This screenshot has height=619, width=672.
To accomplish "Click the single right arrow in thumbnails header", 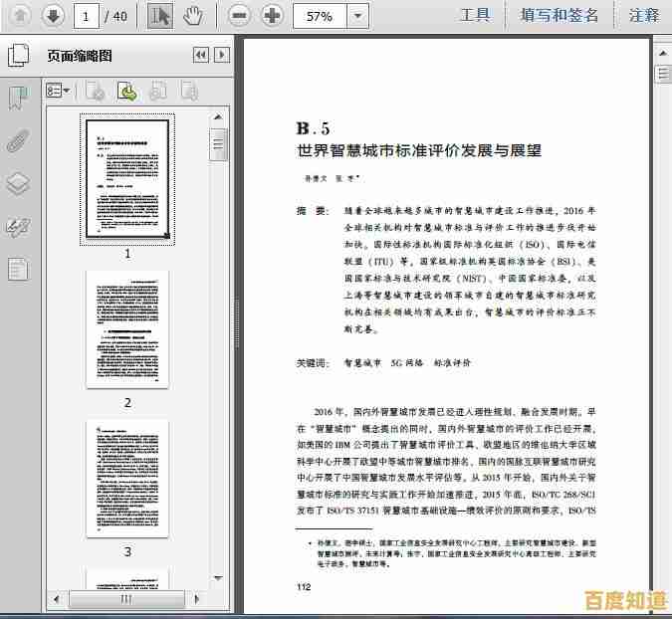I will pyautogui.click(x=222, y=55).
